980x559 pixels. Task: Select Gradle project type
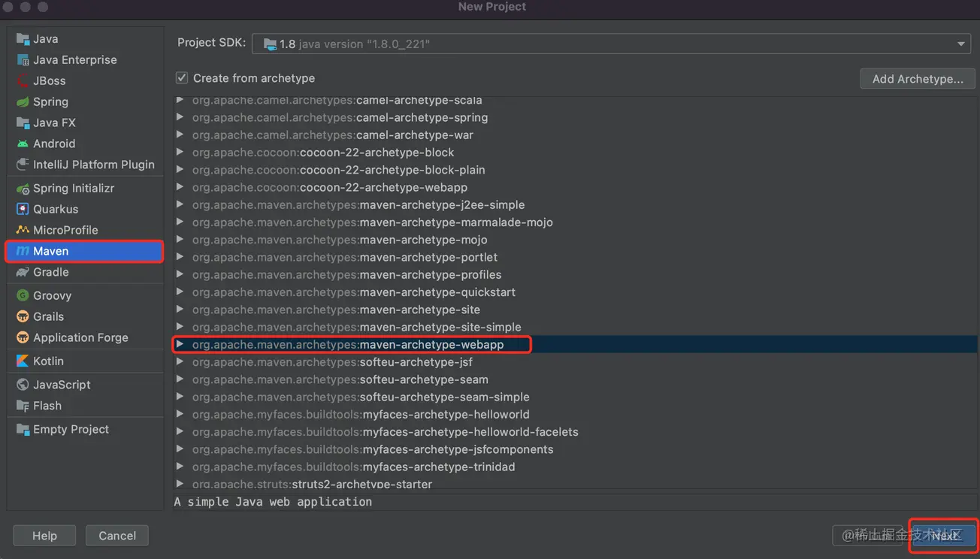tap(85, 273)
